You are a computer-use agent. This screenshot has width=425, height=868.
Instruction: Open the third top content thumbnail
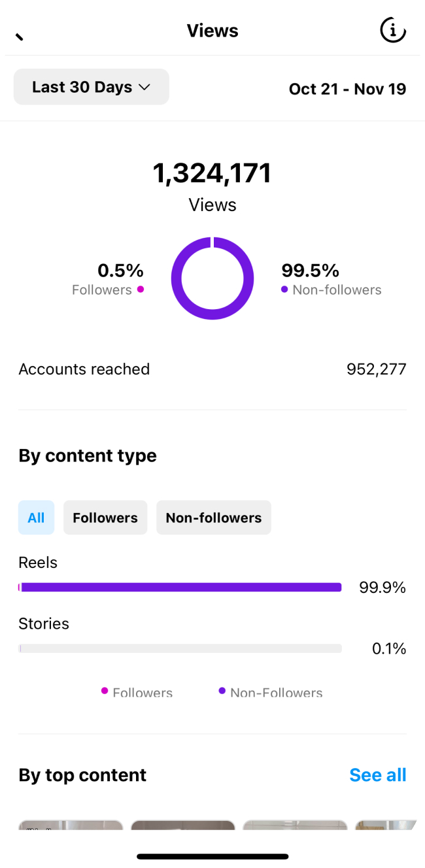pyautogui.click(x=295, y=825)
